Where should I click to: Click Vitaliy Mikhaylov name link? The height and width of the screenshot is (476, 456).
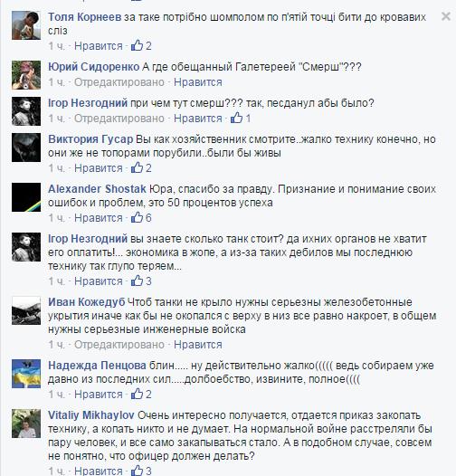(x=91, y=415)
